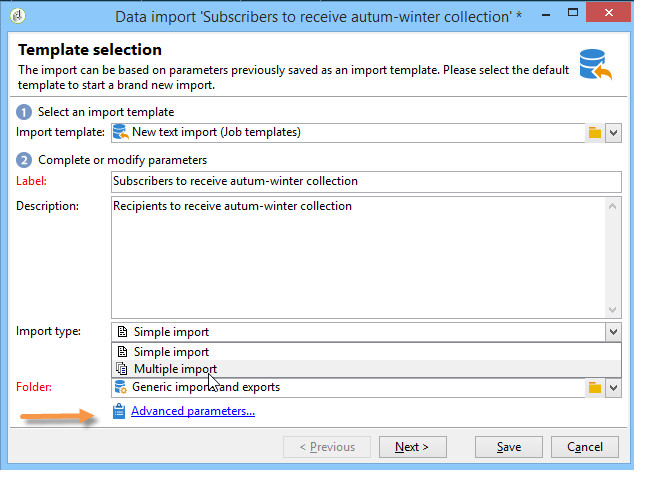652x481 pixels.
Task: Click the database import icon at top right
Action: click(x=595, y=64)
